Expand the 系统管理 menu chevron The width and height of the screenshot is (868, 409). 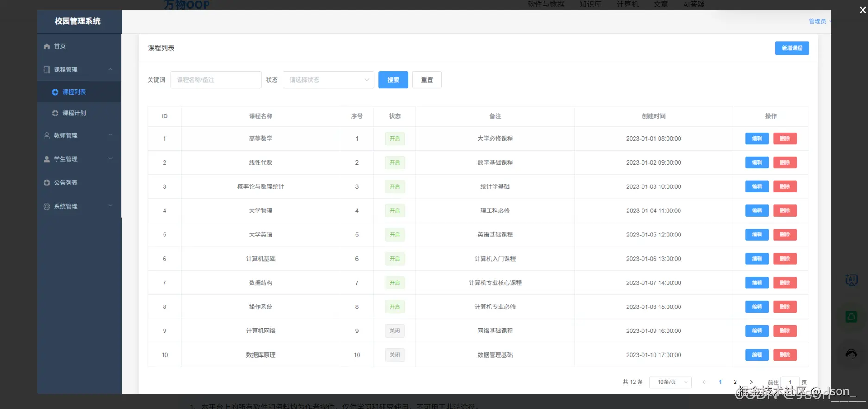pyautogui.click(x=110, y=206)
